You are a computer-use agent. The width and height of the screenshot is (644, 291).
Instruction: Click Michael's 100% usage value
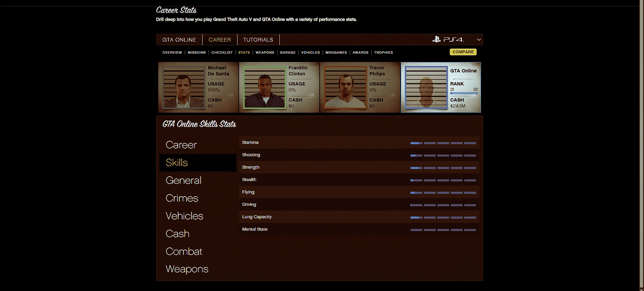[x=214, y=90]
